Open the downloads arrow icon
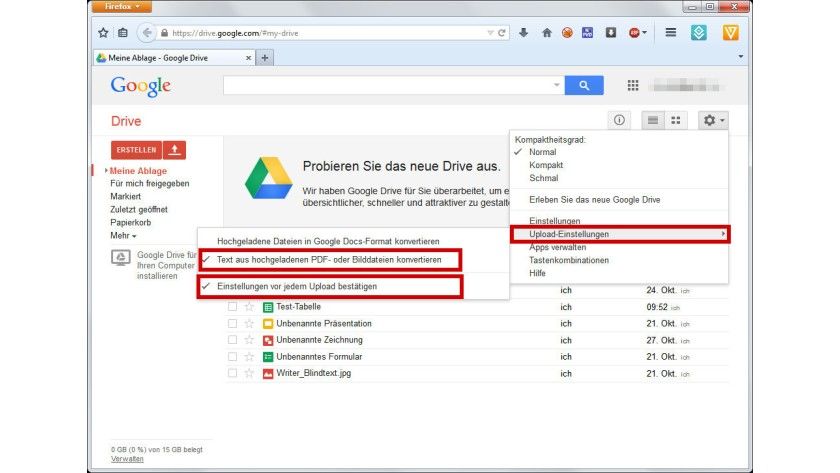 click(x=523, y=33)
